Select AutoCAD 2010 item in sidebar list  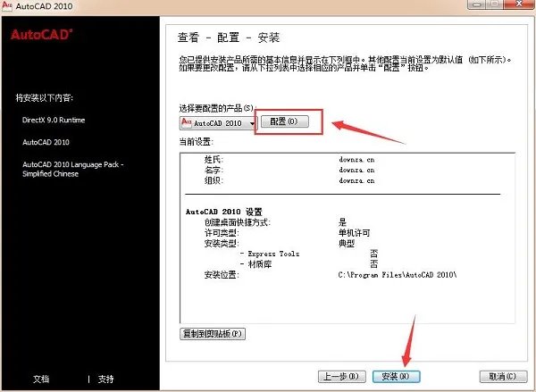pos(46,142)
